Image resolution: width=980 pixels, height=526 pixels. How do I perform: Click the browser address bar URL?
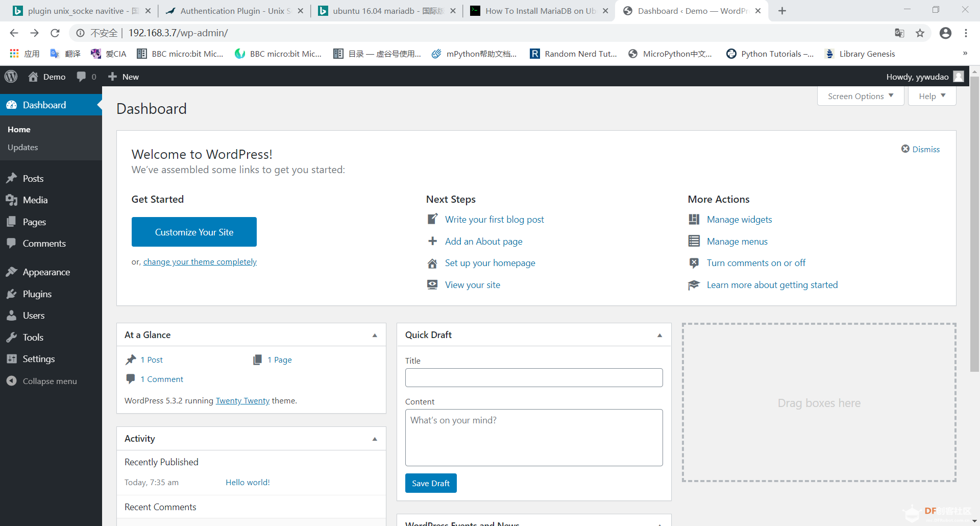[x=178, y=33]
